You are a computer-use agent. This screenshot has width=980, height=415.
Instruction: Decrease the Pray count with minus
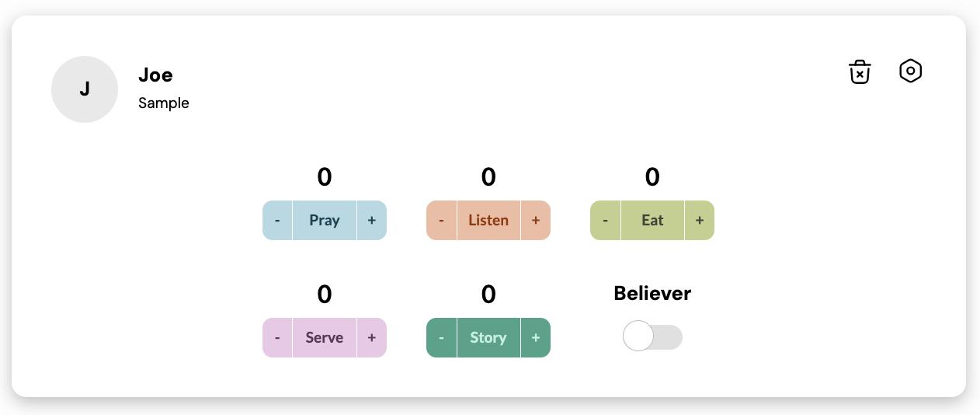[277, 220]
